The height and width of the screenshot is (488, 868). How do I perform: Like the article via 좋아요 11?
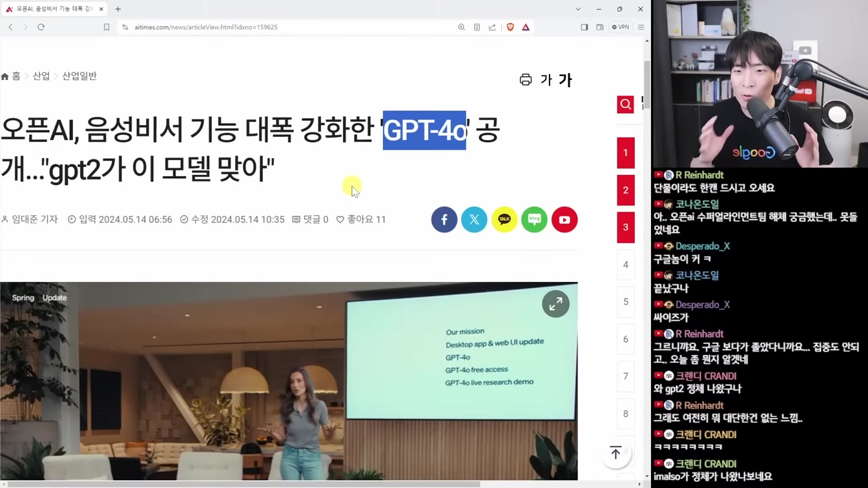(x=361, y=219)
